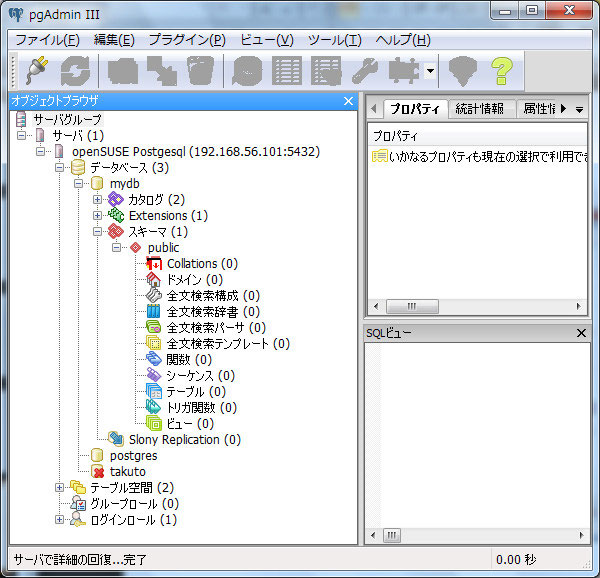600x578 pixels.
Task: Open the 編集 menu
Action: (114, 40)
